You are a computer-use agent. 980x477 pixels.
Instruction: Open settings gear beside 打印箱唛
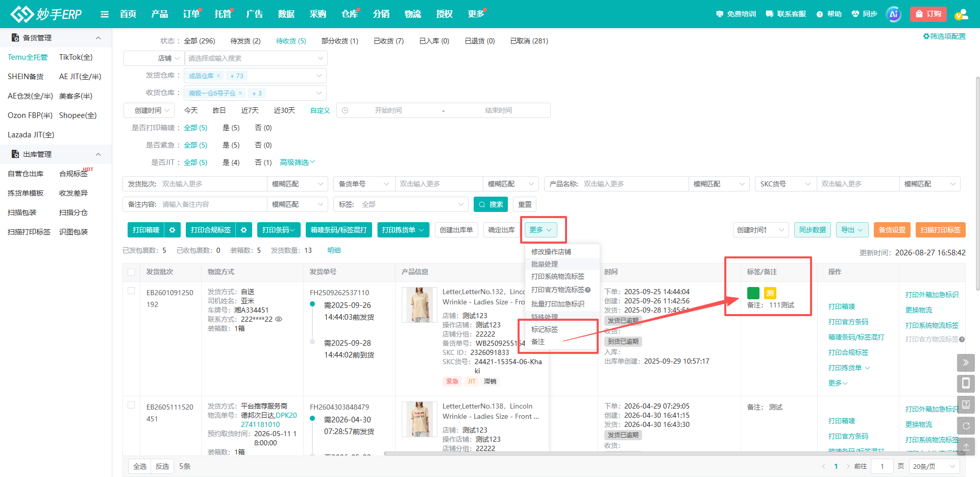[x=173, y=230]
